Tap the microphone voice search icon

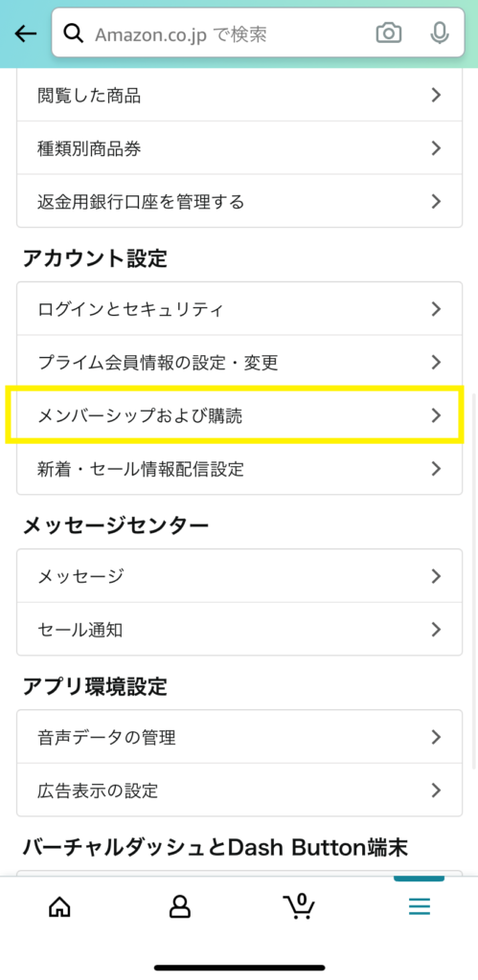(x=440, y=33)
